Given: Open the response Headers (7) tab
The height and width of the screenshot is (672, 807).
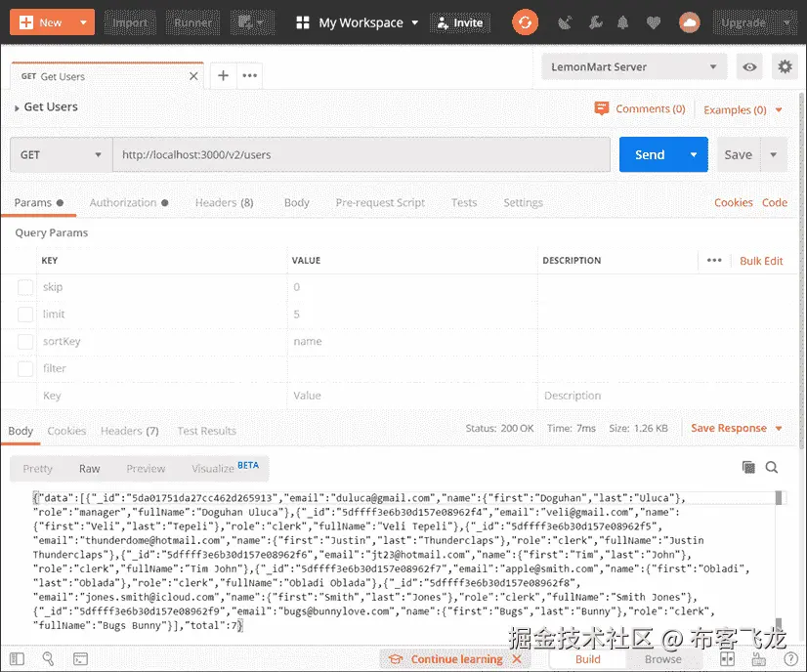Looking at the screenshot, I should click(130, 431).
